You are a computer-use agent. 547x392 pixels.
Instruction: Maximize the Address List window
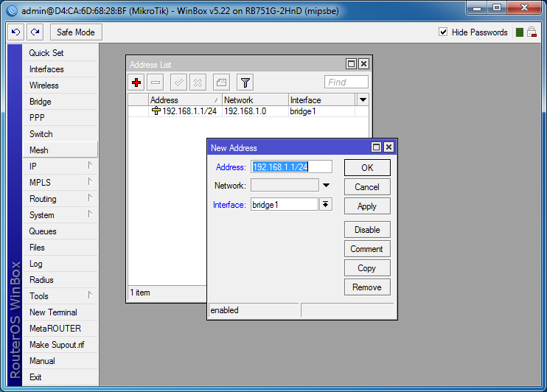[x=352, y=64]
